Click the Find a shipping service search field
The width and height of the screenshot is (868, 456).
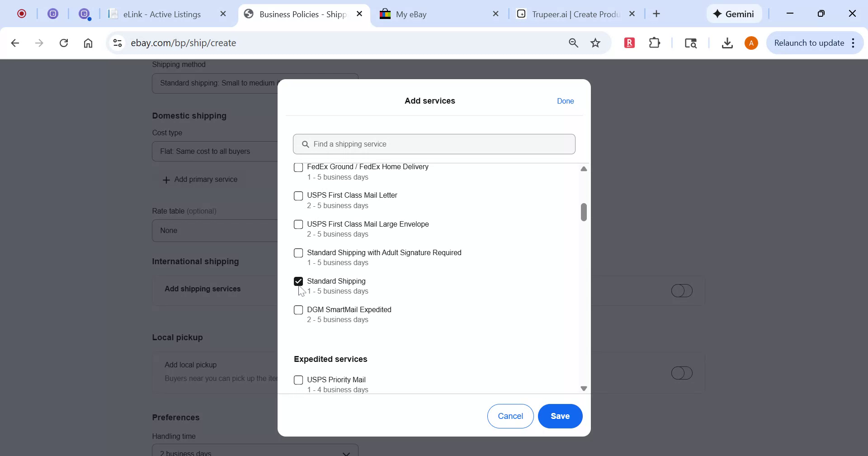point(434,144)
